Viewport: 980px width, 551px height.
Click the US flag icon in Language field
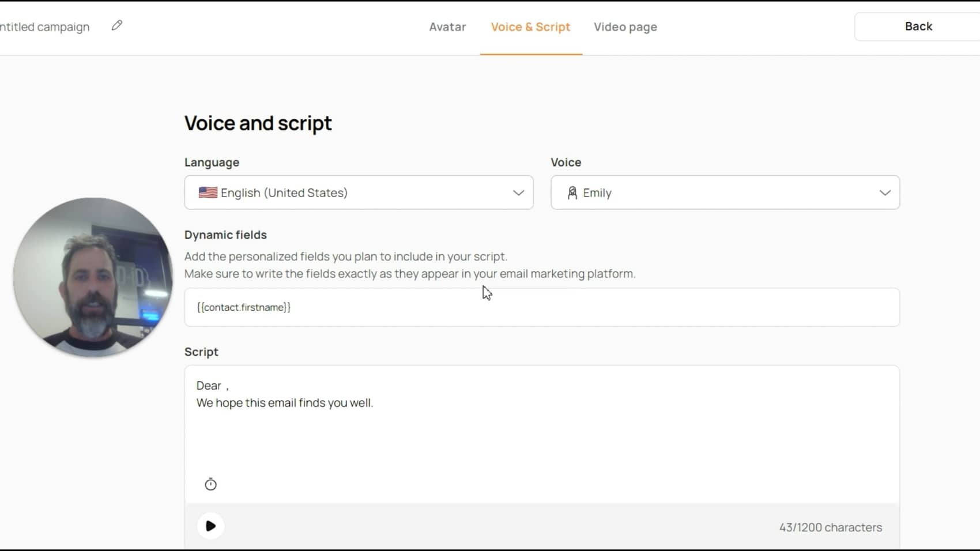tap(208, 193)
